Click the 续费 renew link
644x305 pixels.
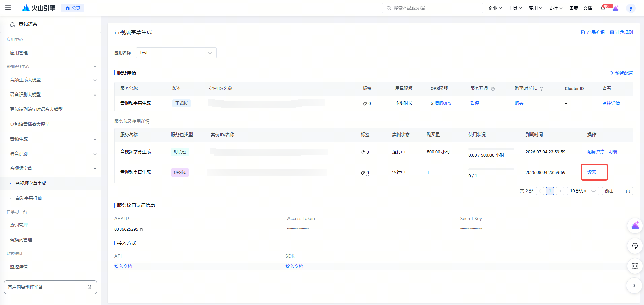tap(591, 172)
